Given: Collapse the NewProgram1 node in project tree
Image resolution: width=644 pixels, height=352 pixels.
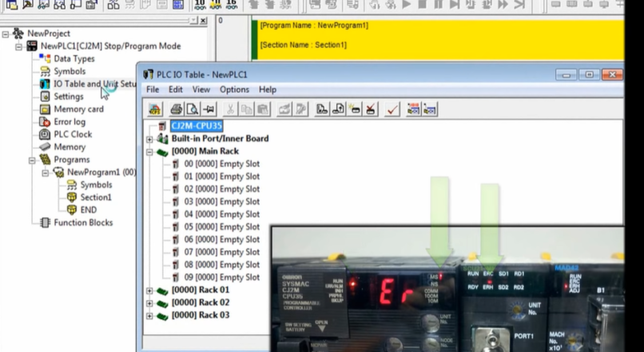Looking at the screenshot, I should tap(45, 173).
